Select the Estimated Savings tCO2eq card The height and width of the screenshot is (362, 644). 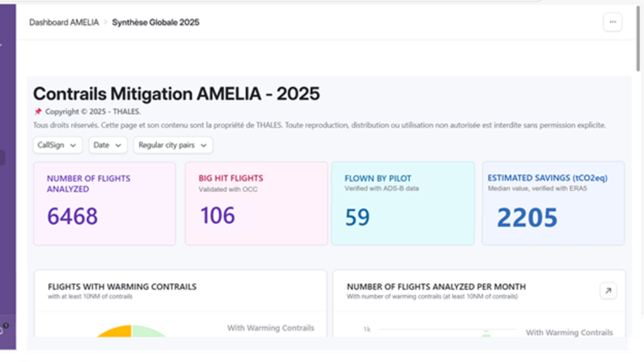(x=553, y=202)
